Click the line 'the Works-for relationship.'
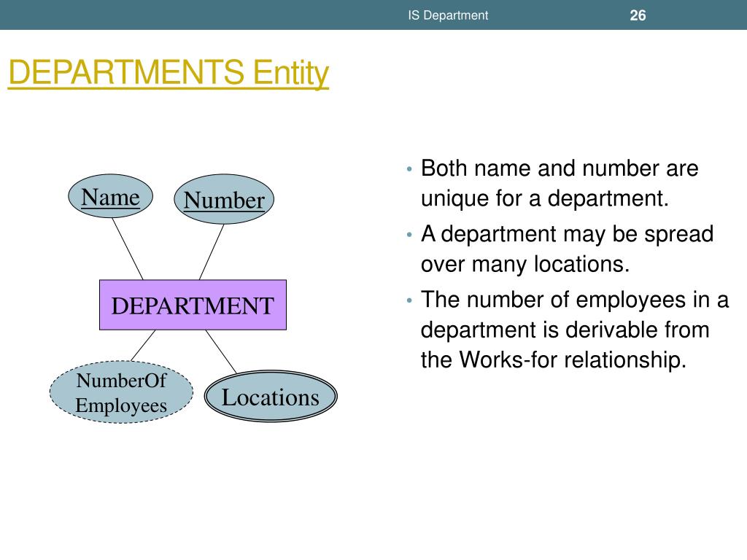The image size is (747, 560). pyautogui.click(x=554, y=359)
